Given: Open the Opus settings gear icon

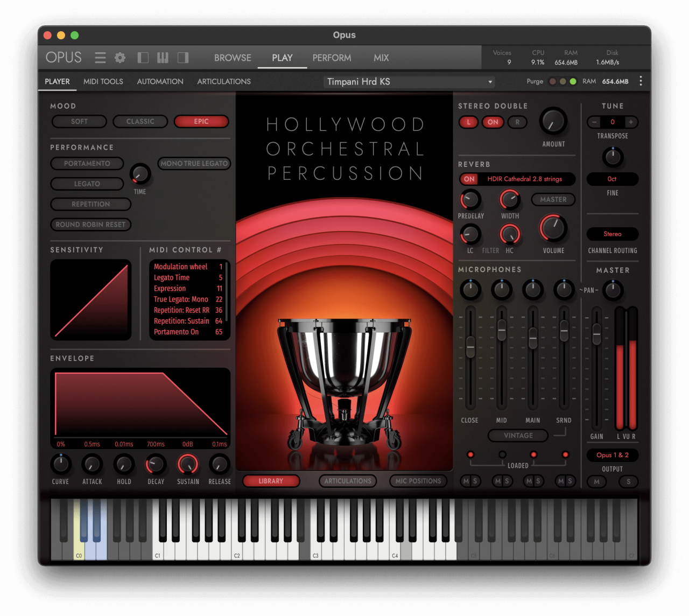Looking at the screenshot, I should (119, 58).
